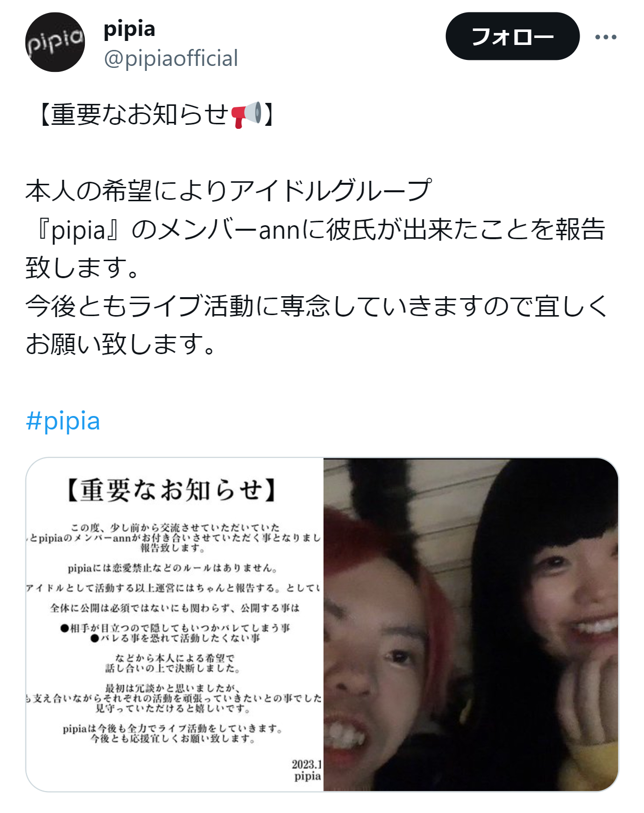
Task: Click the bulleted lines in the announcement image
Action: pos(175,633)
